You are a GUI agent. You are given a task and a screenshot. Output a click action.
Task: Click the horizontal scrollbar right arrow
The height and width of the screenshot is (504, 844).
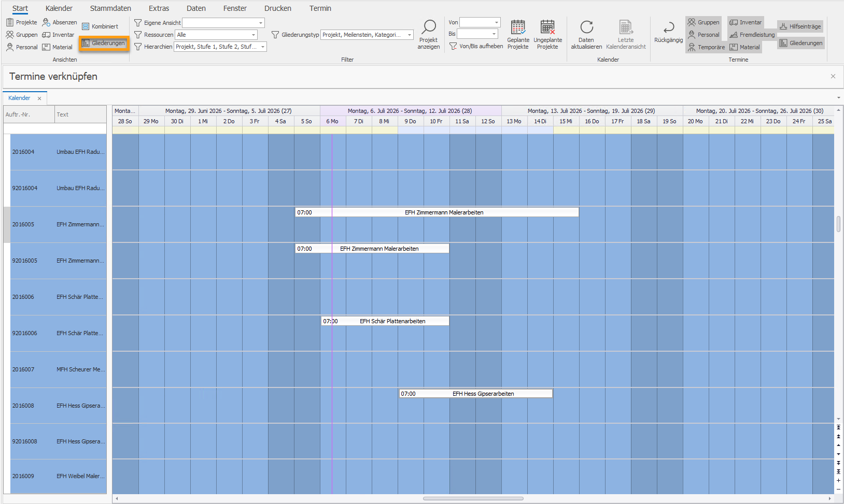click(829, 499)
